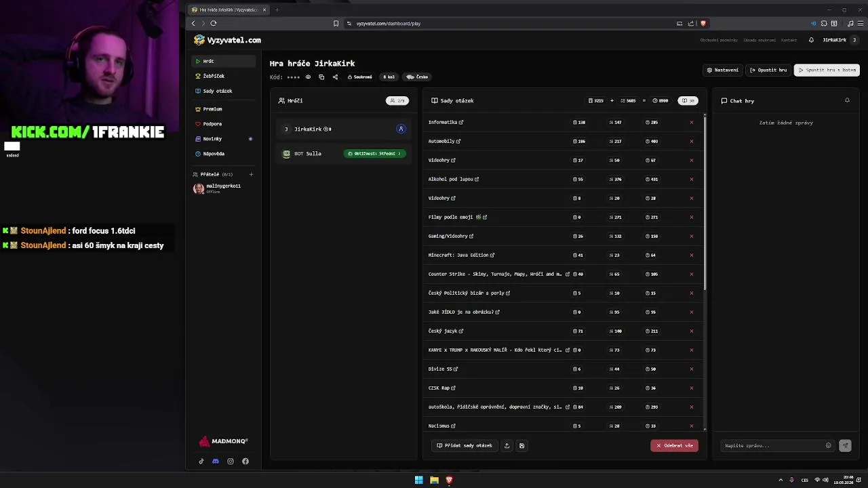Open Český jazyk external link icon

coord(461,331)
